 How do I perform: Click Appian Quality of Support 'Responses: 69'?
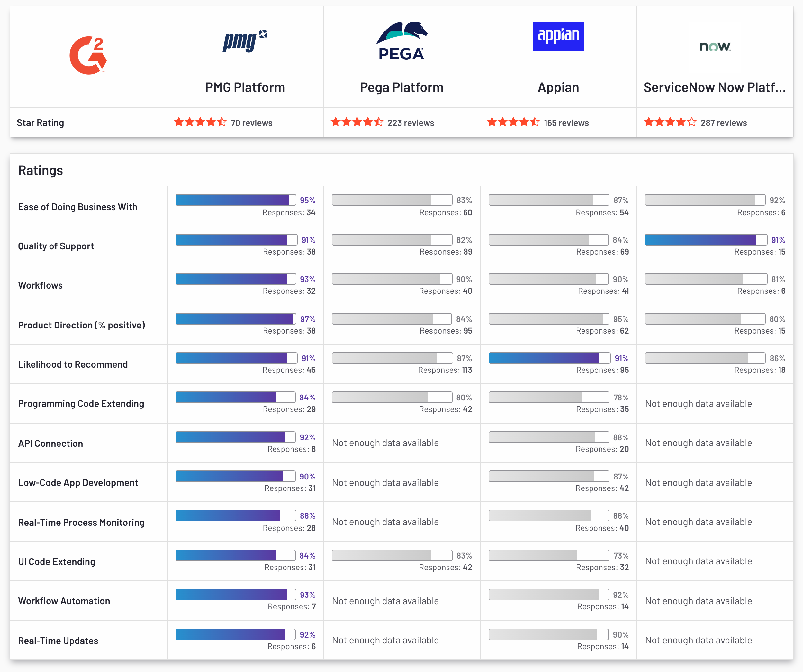point(602,252)
